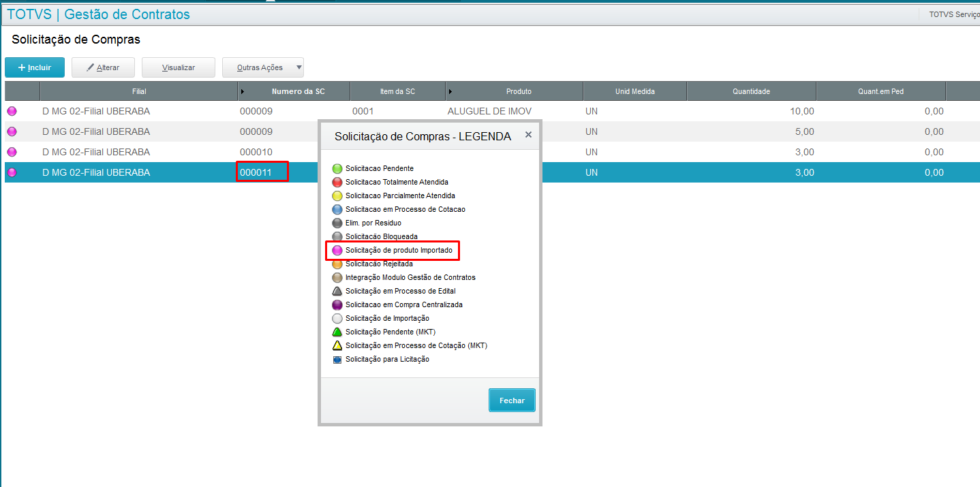
Task: Click the Unid Medida column header
Action: [635, 91]
